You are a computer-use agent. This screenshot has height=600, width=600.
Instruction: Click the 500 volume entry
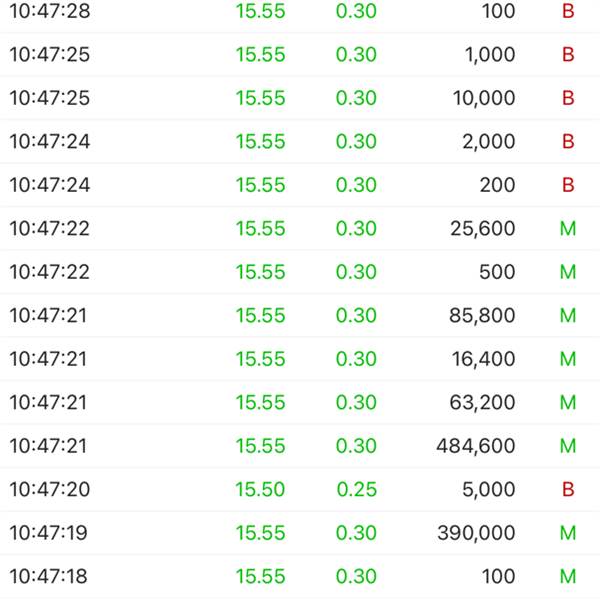coord(497,272)
